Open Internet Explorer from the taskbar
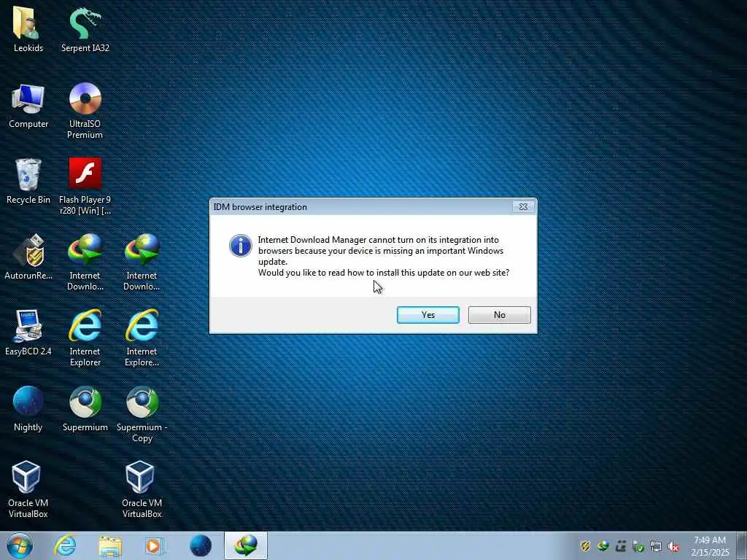This screenshot has height=560, width=747. pyautogui.click(x=65, y=545)
